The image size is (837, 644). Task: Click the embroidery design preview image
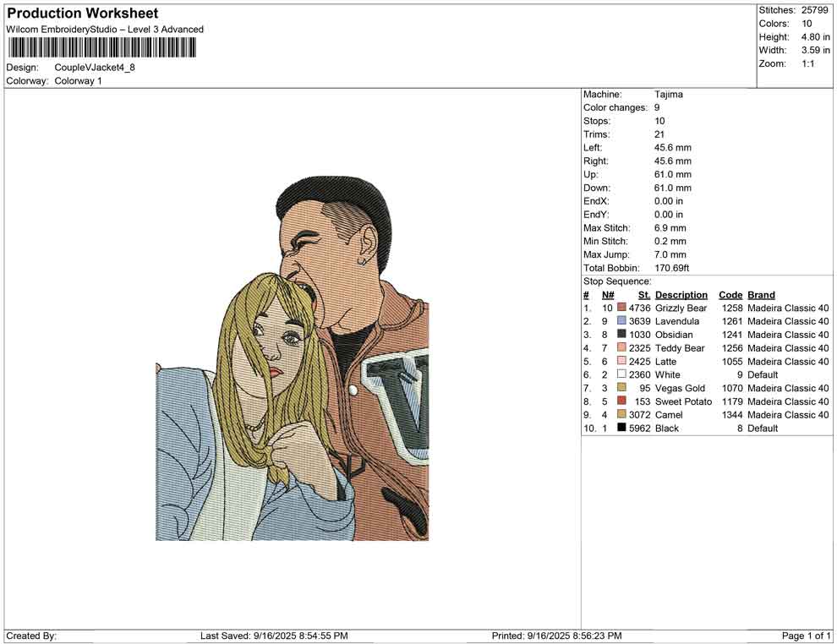[292, 359]
